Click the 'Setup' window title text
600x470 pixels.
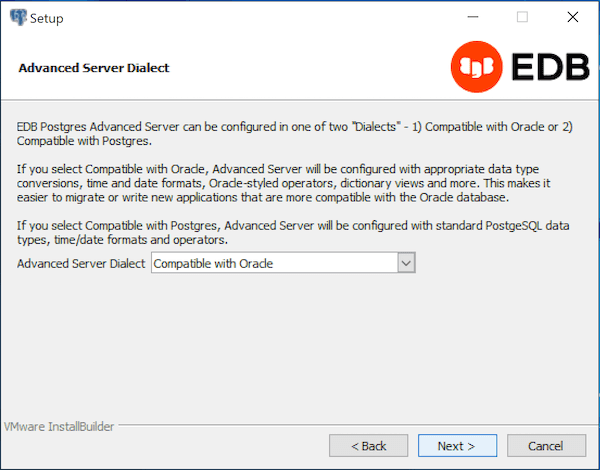tap(48, 17)
